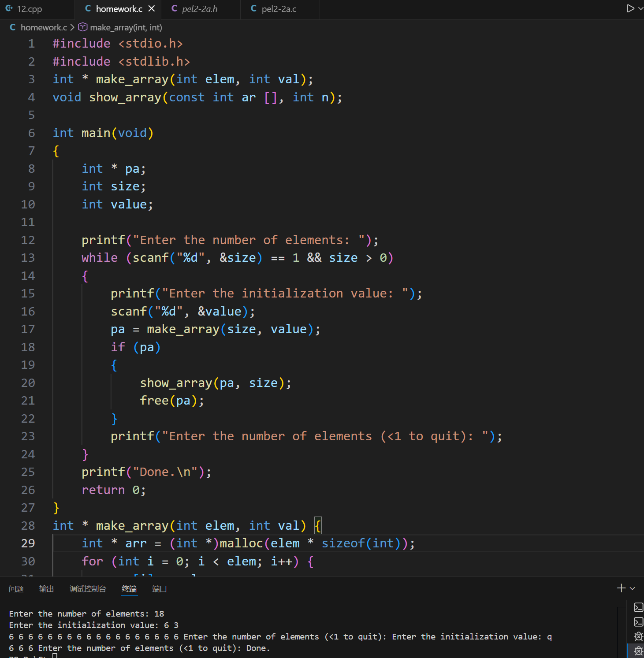This screenshot has height=658, width=644.
Task: Open the 输出 (Output) panel tab
Action: coord(46,589)
